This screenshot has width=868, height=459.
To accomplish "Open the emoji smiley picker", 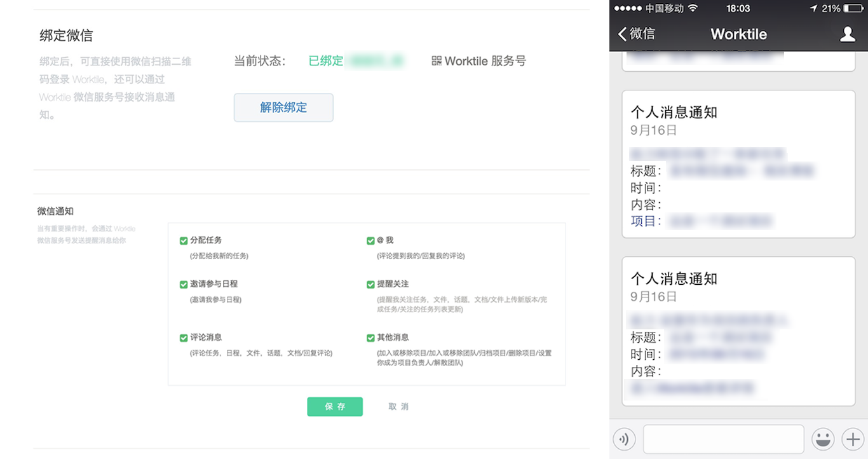I will click(823, 439).
